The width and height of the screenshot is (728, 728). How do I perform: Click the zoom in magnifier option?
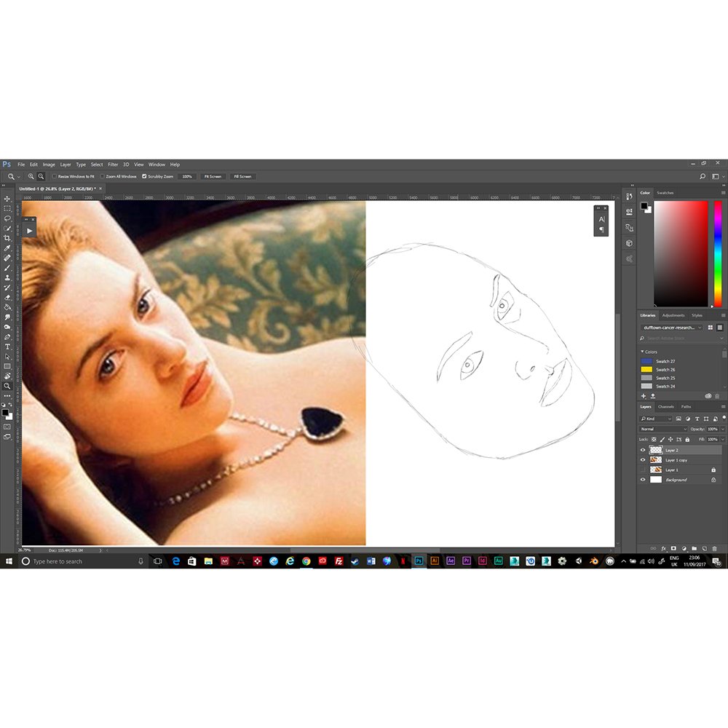tap(31, 176)
